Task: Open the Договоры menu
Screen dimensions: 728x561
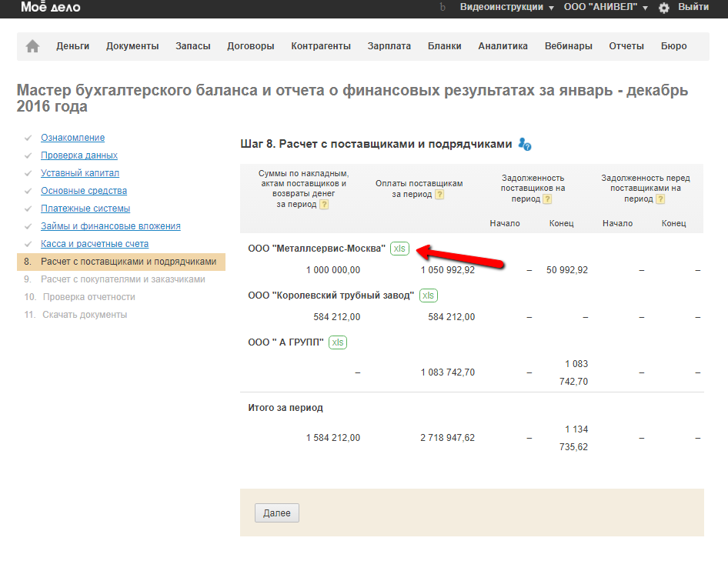Action: point(251,46)
